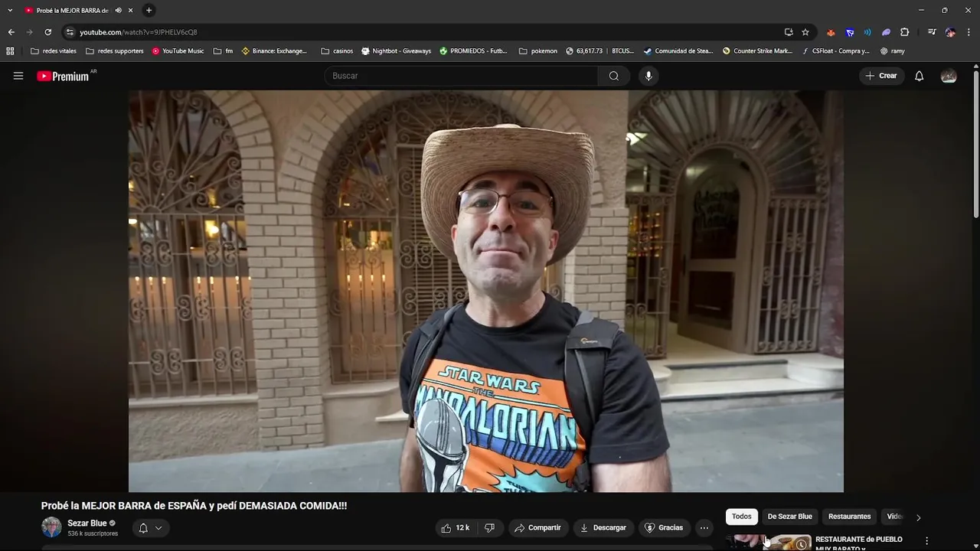Click the Crear create button
The image size is (980, 551).
click(x=881, y=76)
